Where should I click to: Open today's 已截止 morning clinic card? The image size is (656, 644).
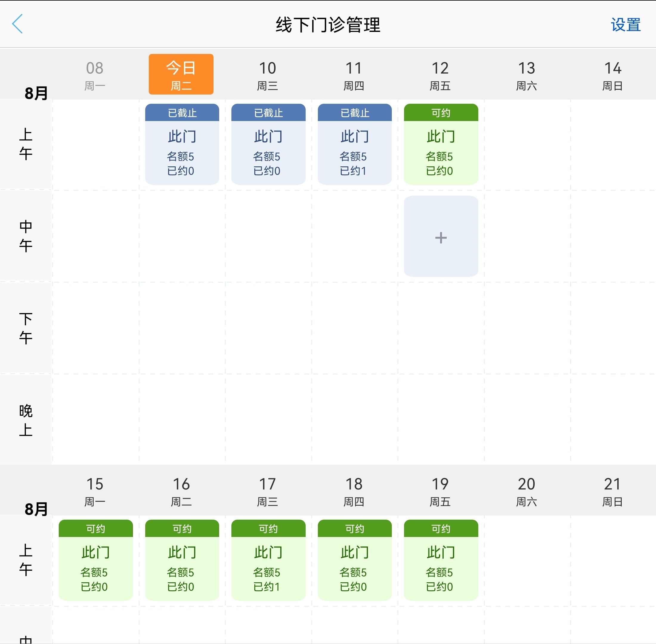pos(182,144)
